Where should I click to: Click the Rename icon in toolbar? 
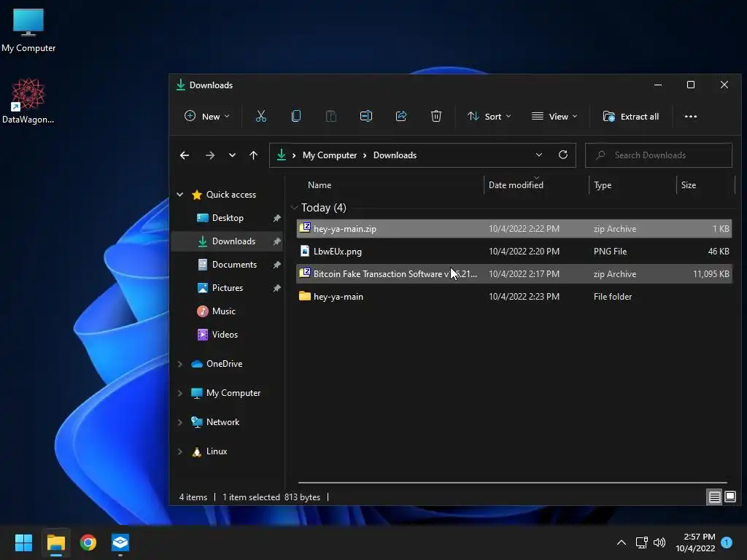[x=366, y=116]
